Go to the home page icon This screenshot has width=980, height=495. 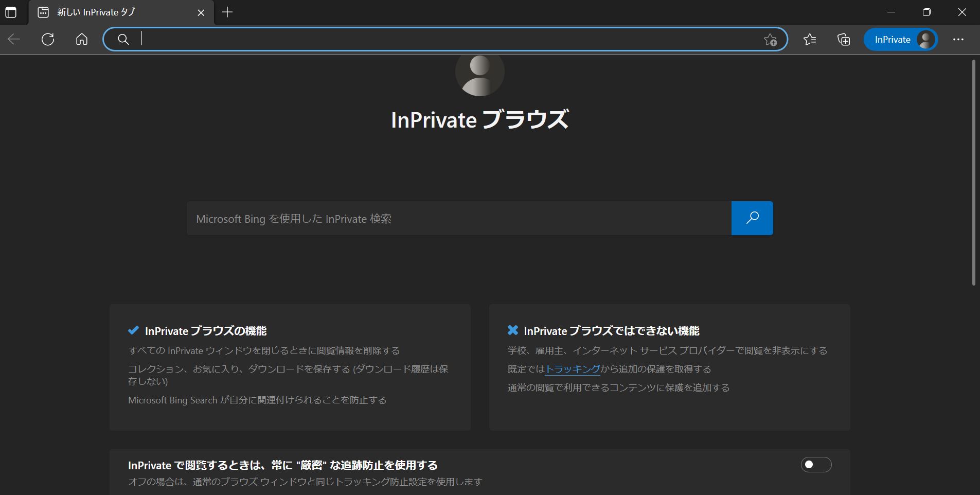(82, 39)
